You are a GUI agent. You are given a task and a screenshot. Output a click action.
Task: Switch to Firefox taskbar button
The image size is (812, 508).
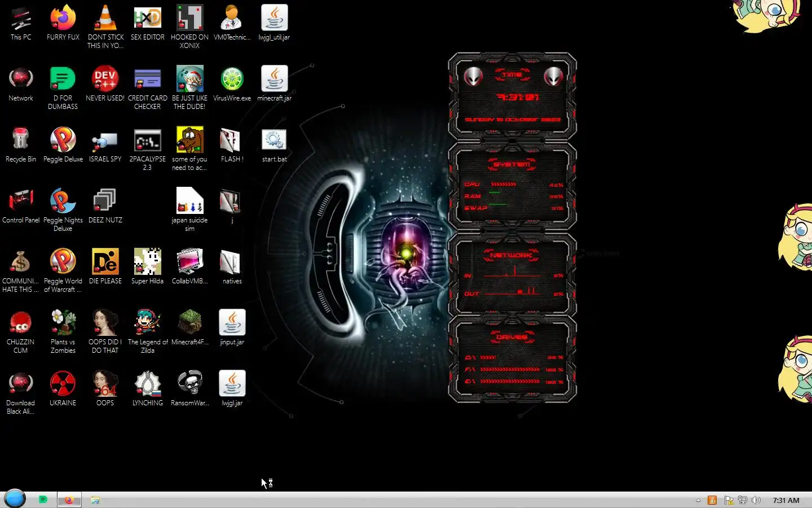pyautogui.click(x=69, y=500)
